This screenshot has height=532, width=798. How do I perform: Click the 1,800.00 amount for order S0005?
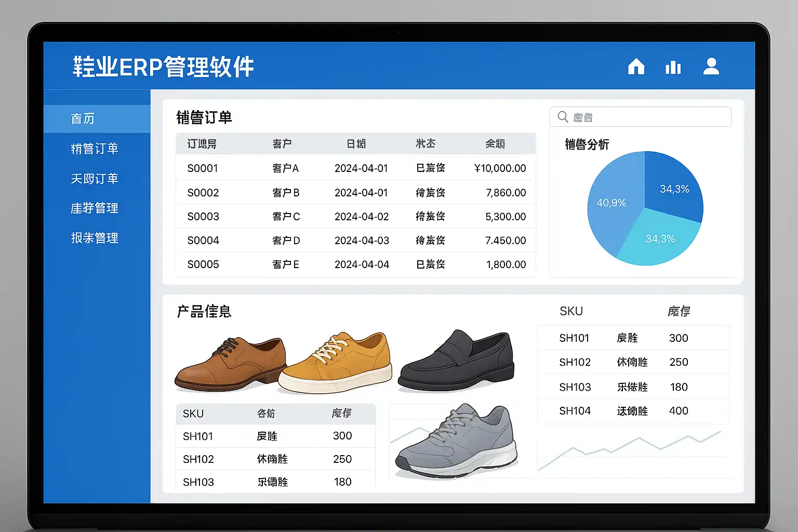coord(506,264)
